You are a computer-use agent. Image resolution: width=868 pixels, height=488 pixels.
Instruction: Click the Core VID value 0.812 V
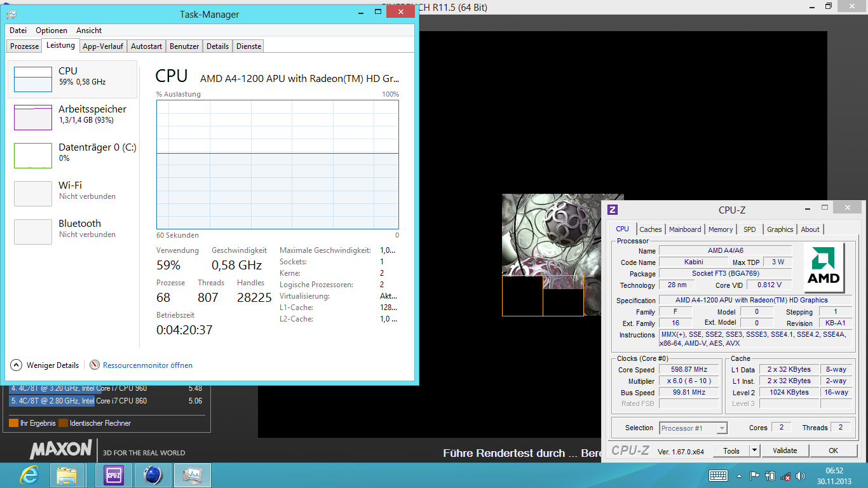[770, 285]
